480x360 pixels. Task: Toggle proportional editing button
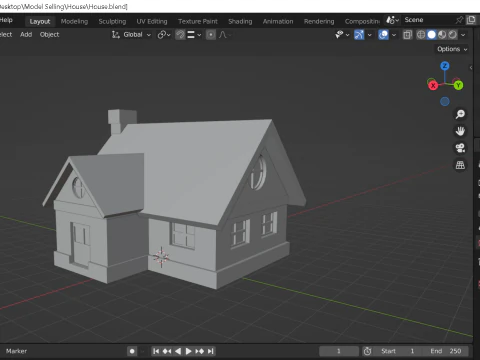(211, 35)
